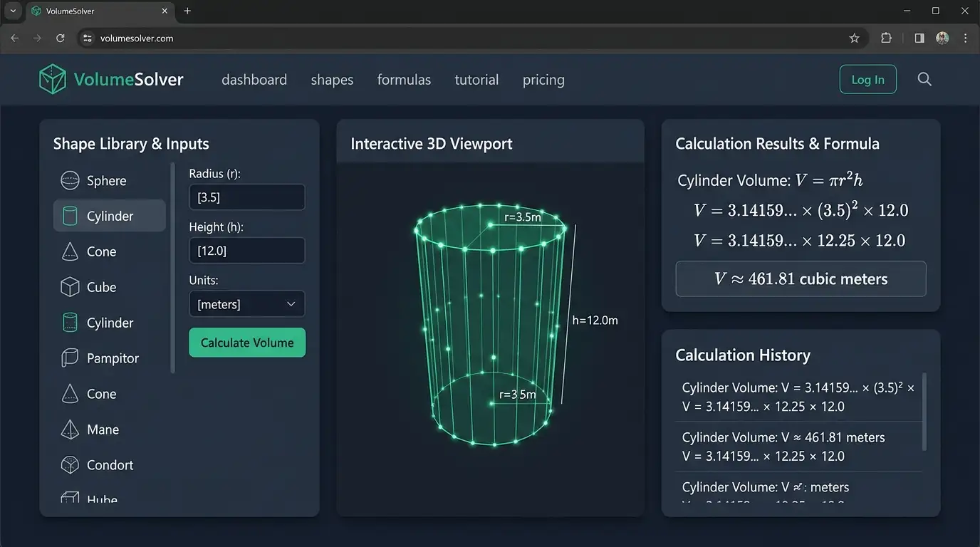The image size is (980, 547).
Task: Select the Condort shape icon
Action: point(70,465)
